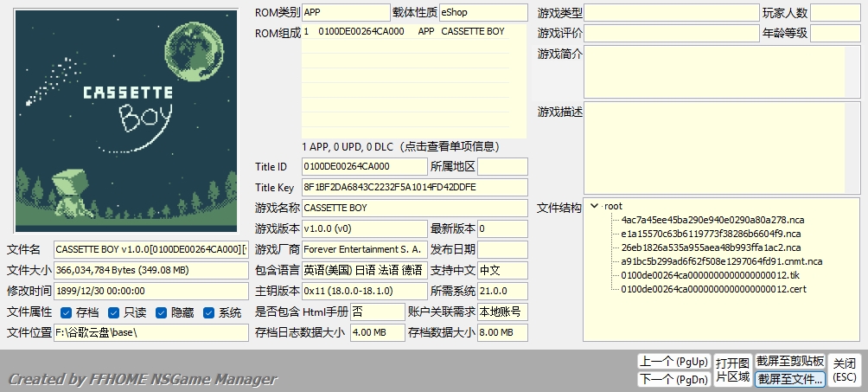This screenshot has height=392, width=868.
Task: Uncheck the 隐藏 (Hidden) attribute checkbox
Action: [x=162, y=312]
